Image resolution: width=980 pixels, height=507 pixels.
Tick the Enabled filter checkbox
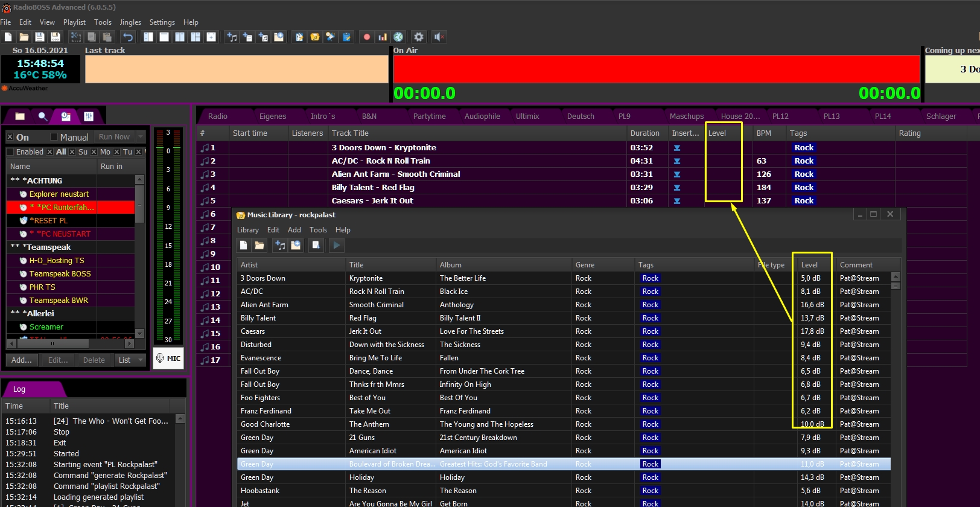[x=10, y=151]
